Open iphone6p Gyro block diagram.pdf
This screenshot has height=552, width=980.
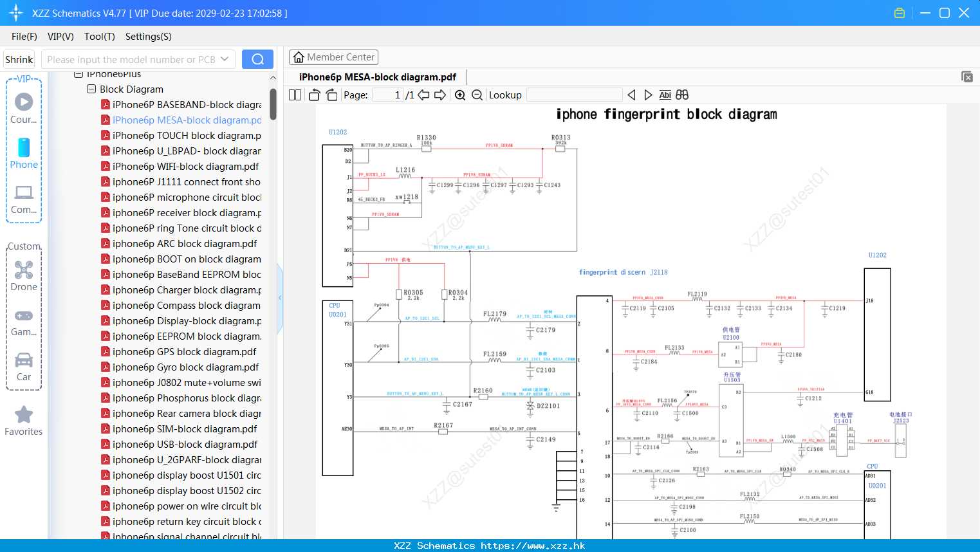click(x=180, y=367)
